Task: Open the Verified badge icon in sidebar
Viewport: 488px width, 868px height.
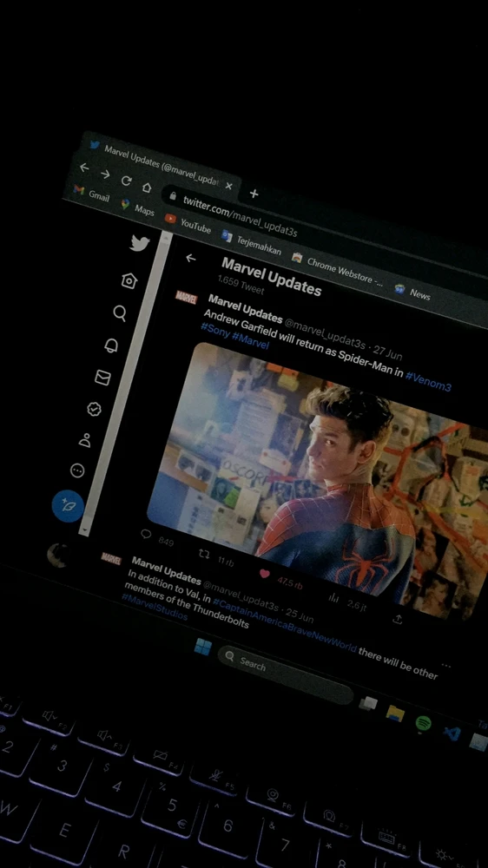Action: coord(94,409)
